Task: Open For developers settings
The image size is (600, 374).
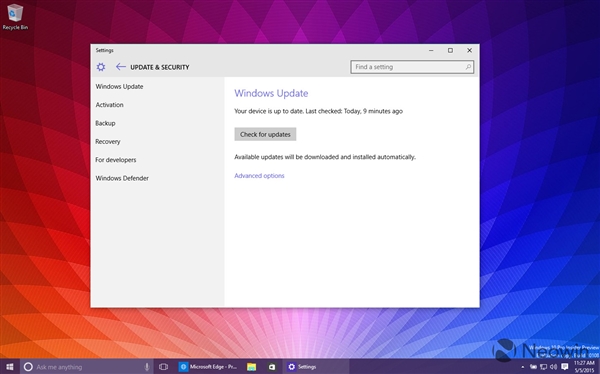Action: 116,160
